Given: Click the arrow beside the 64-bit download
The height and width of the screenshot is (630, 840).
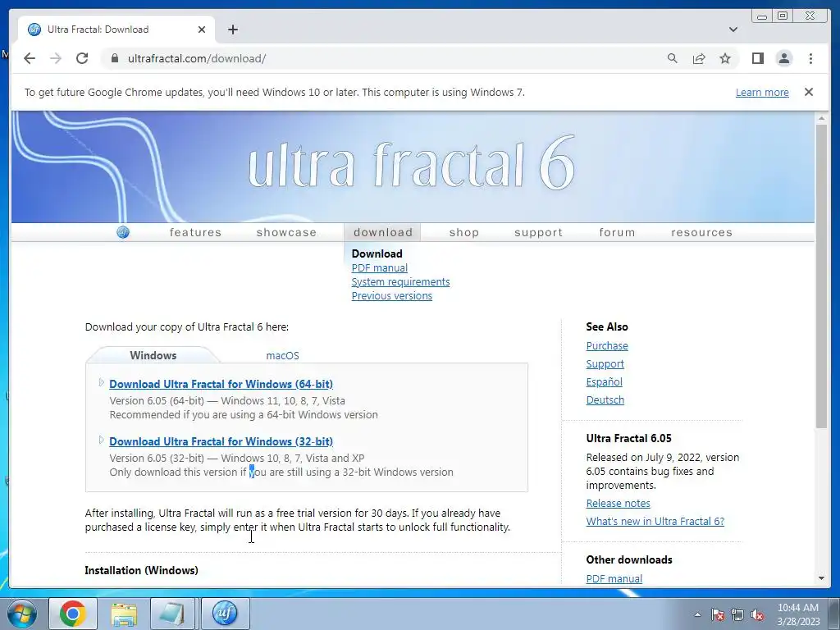Looking at the screenshot, I should pos(101,382).
